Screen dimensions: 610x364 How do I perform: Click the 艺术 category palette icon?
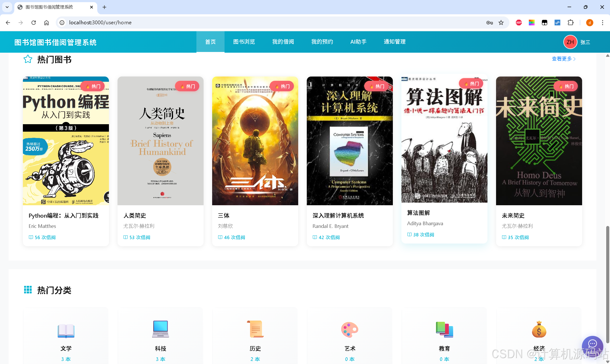(349, 329)
